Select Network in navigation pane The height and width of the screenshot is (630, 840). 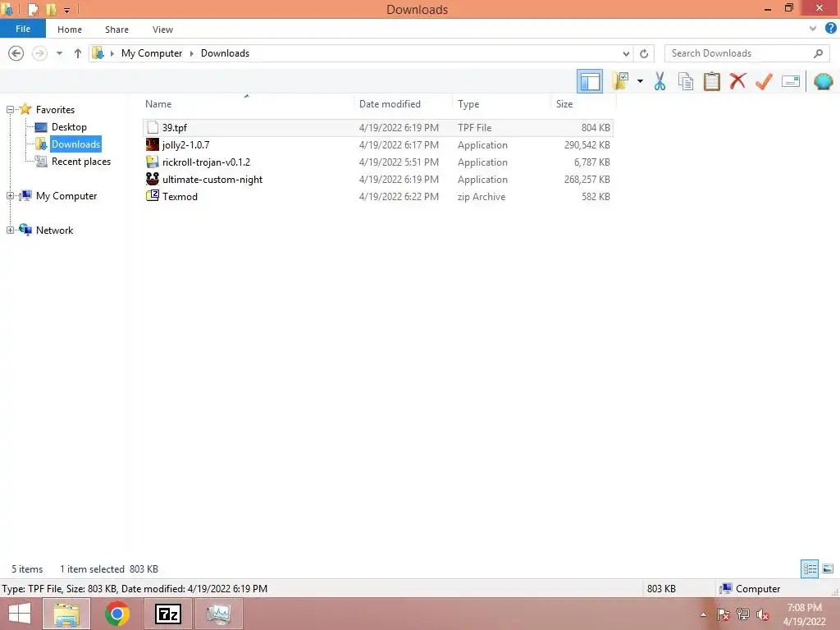coord(54,231)
